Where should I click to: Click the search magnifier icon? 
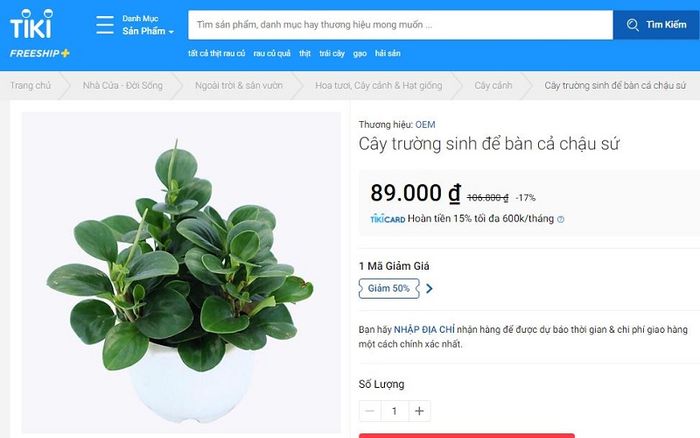click(x=632, y=25)
